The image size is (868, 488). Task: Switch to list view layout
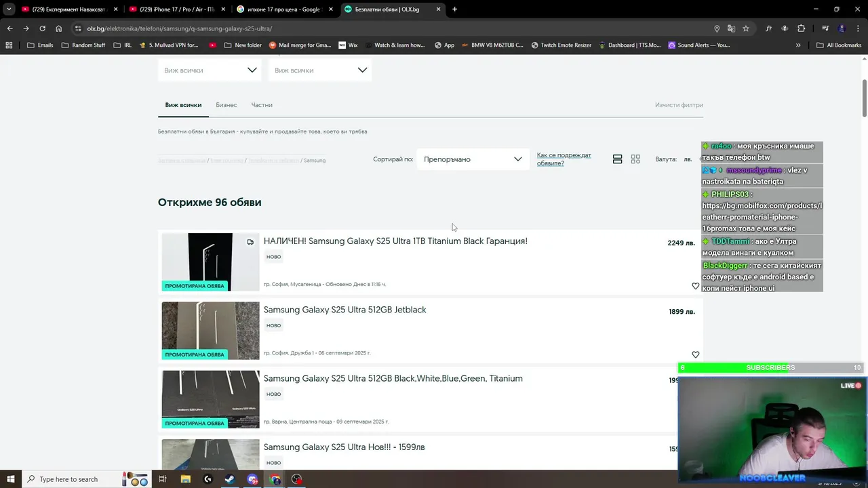(617, 159)
